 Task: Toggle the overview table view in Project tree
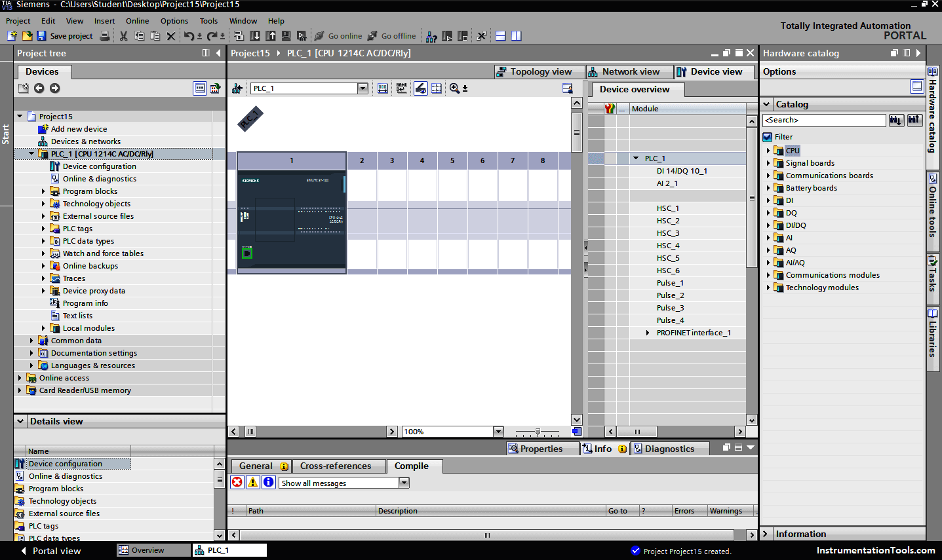[200, 88]
